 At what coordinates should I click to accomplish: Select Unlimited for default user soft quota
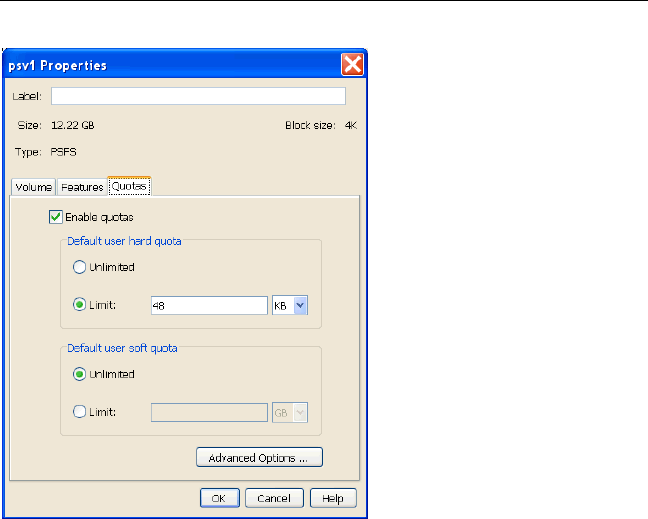[79, 374]
